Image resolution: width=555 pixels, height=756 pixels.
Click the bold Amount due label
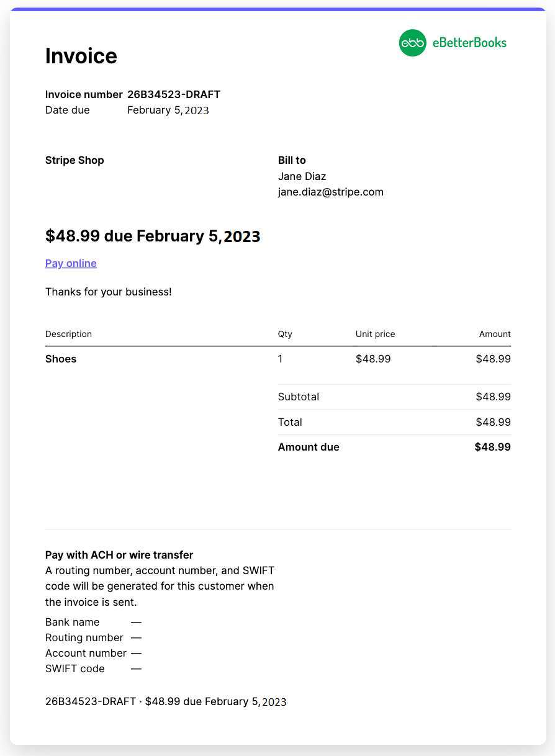pyautogui.click(x=309, y=447)
